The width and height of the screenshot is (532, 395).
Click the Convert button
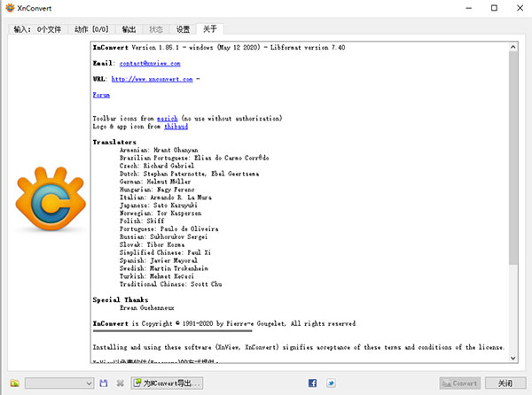(x=459, y=383)
